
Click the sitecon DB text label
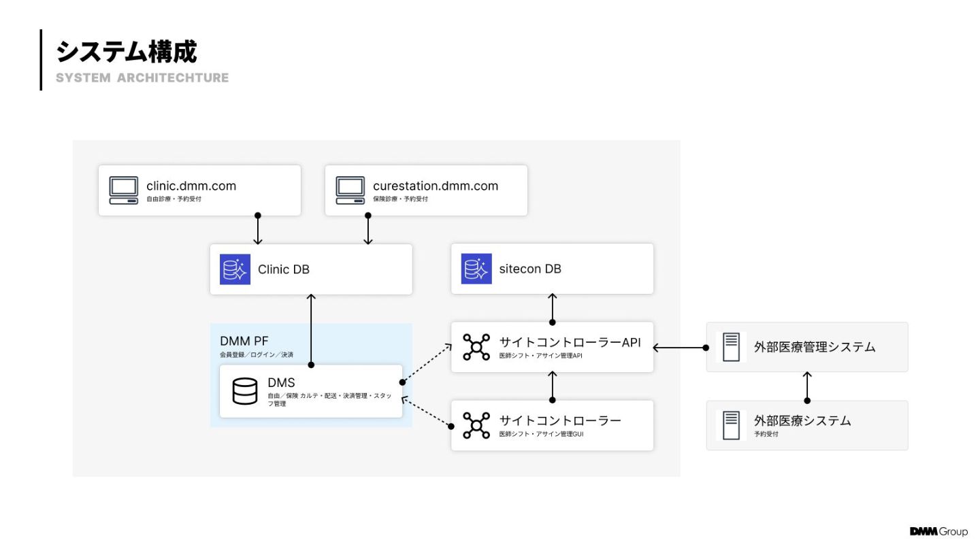click(x=530, y=269)
